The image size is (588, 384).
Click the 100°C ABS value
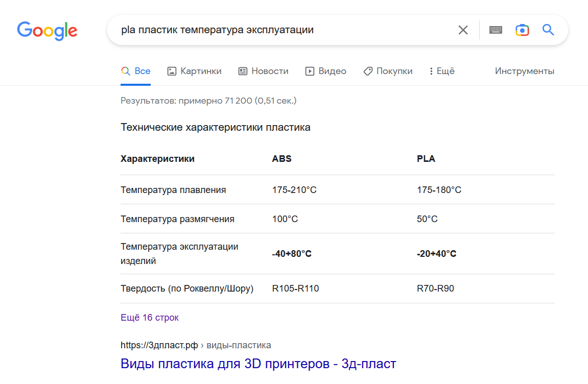(x=285, y=219)
